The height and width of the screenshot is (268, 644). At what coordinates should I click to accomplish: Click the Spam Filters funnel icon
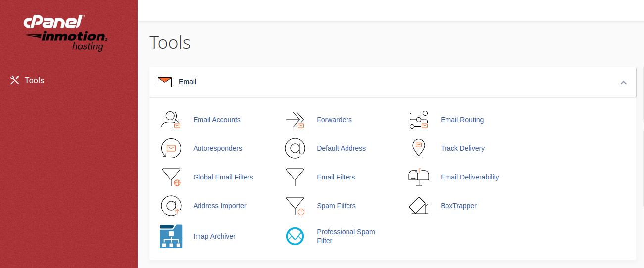(x=295, y=206)
